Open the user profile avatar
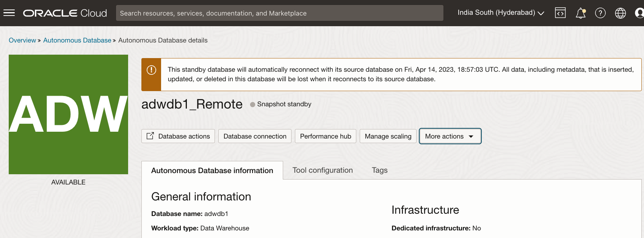Viewport: 644px width, 238px height. [639, 13]
